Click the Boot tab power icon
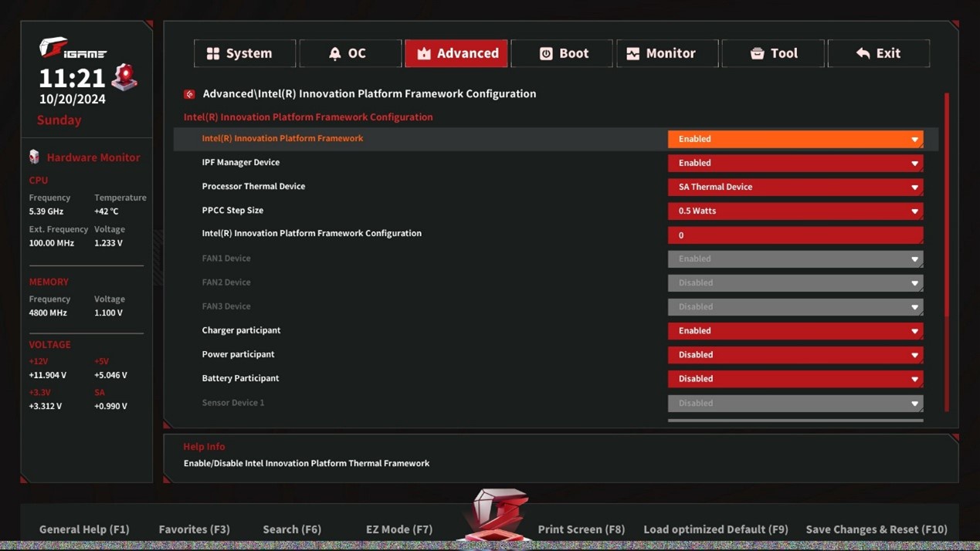The width and height of the screenshot is (980, 551). [x=546, y=53]
